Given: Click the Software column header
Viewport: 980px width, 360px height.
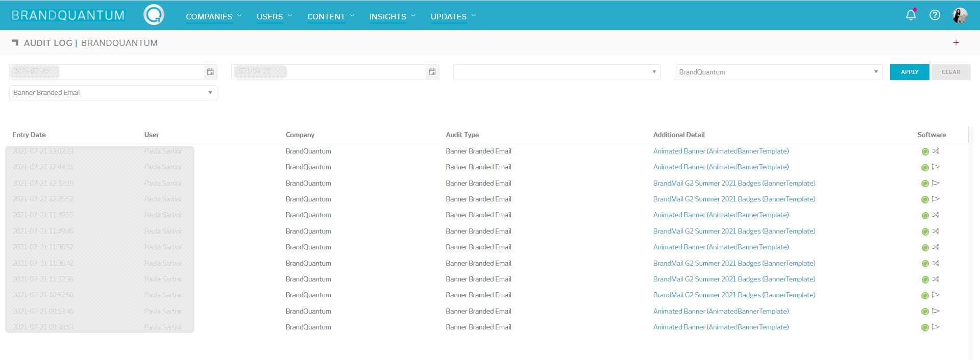Looking at the screenshot, I should pos(932,135).
